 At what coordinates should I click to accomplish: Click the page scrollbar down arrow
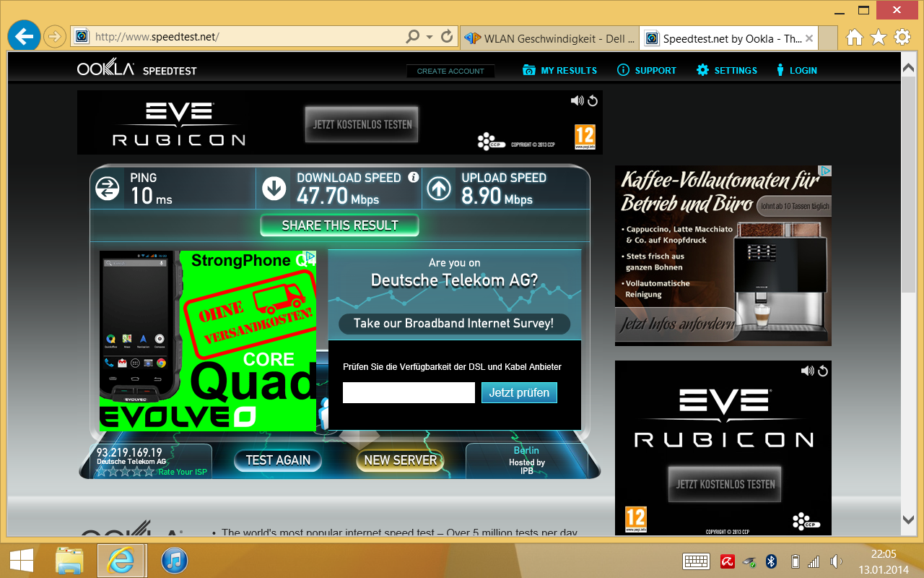(x=909, y=519)
